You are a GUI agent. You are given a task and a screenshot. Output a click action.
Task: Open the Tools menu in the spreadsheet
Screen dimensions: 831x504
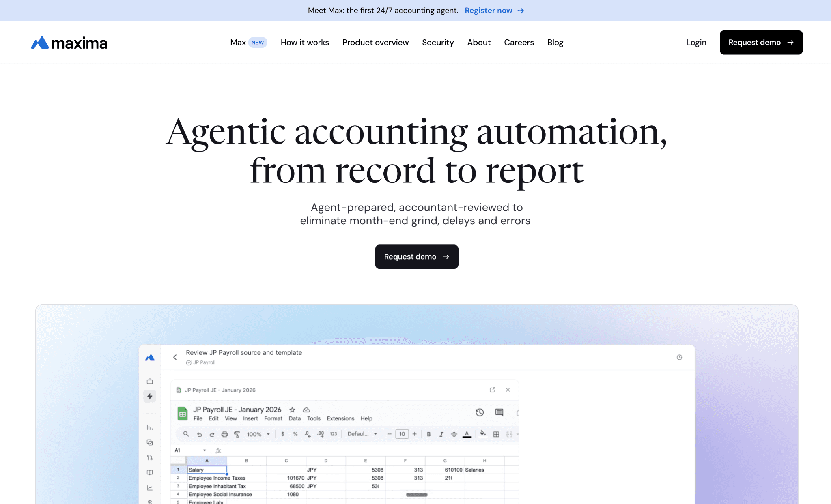(x=314, y=418)
